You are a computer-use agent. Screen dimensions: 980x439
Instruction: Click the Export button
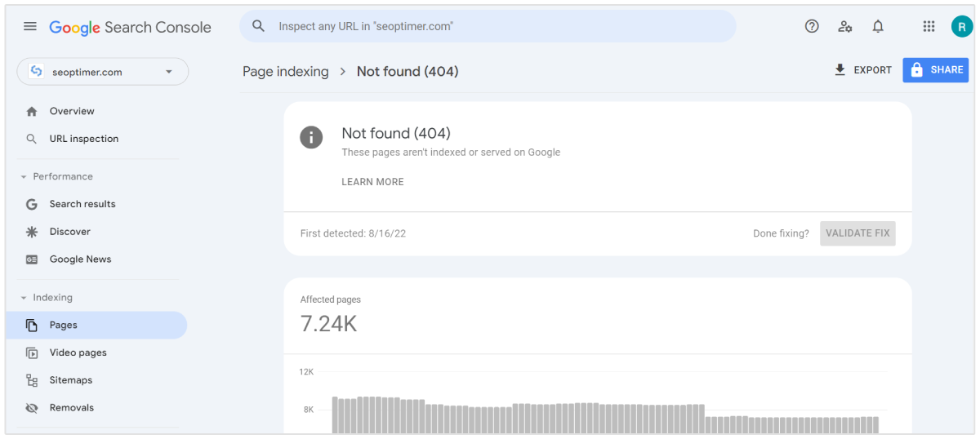(863, 70)
